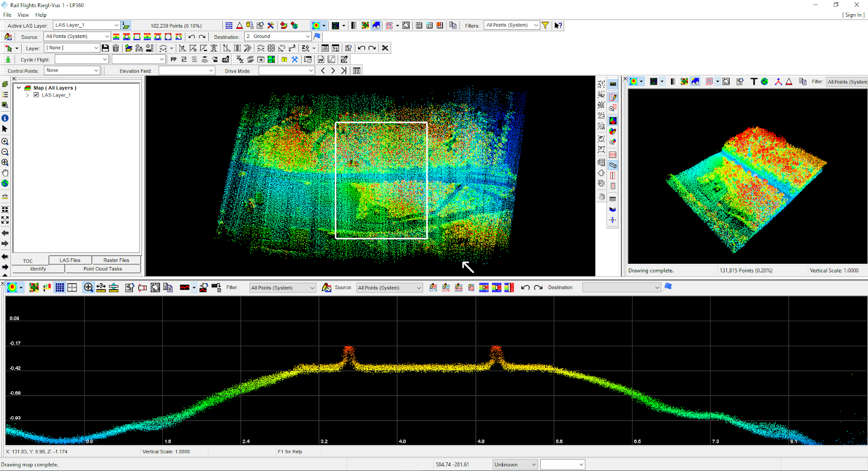868x471 pixels.
Task: Click the save disk icon beside Layer dropdown
Action: click(x=105, y=48)
